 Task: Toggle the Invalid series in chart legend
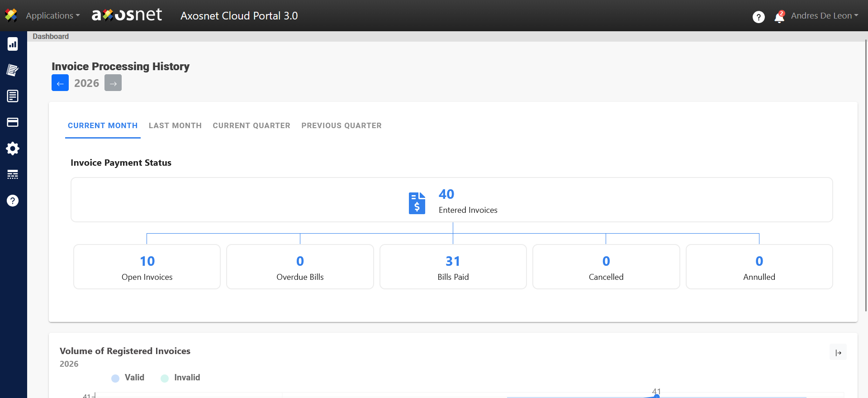[180, 378]
